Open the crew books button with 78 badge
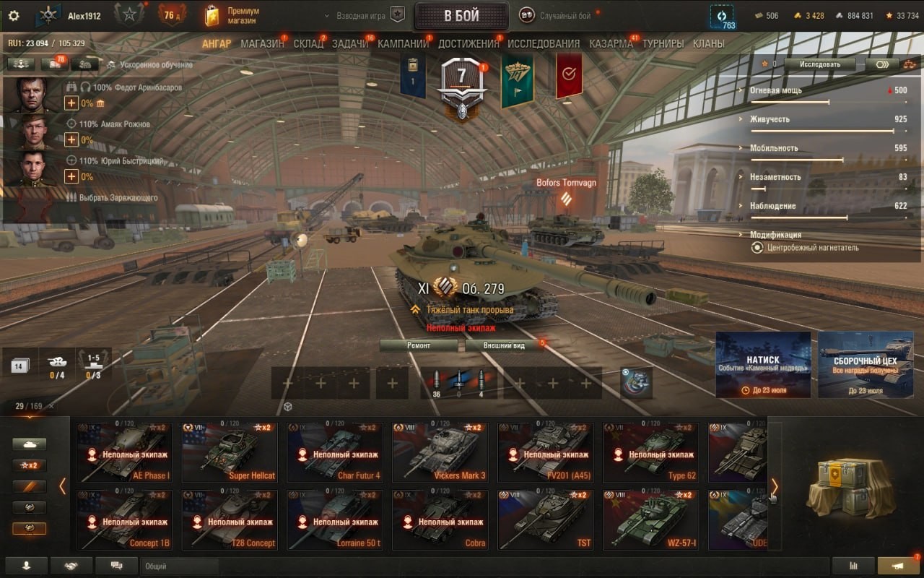The height and width of the screenshot is (578, 924). (x=55, y=64)
